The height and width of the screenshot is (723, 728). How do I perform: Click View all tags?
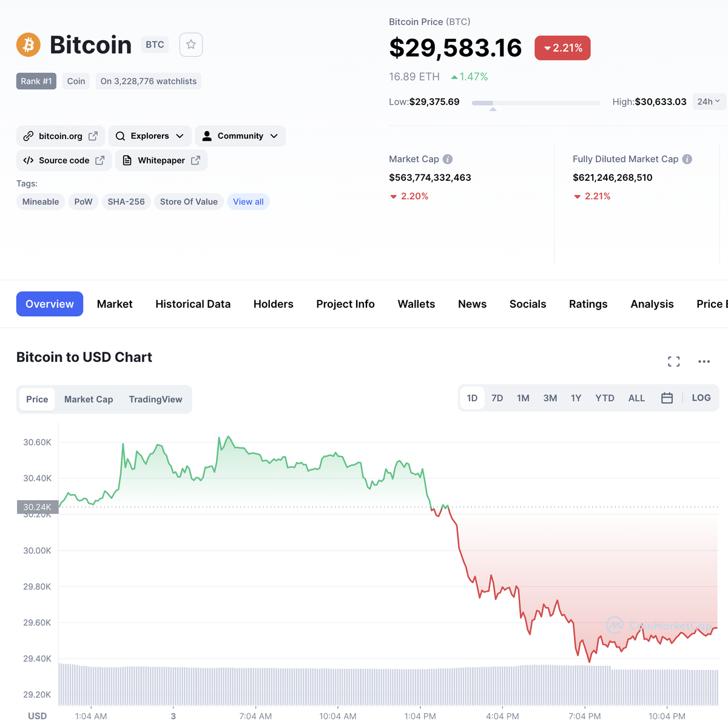[x=248, y=202]
